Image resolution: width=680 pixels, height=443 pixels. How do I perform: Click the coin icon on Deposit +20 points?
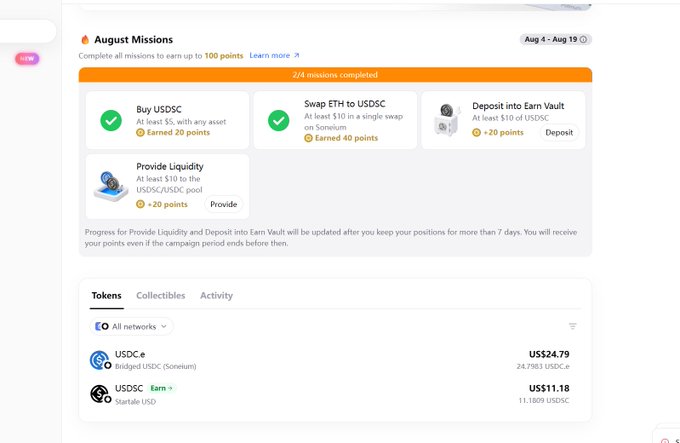[476, 133]
